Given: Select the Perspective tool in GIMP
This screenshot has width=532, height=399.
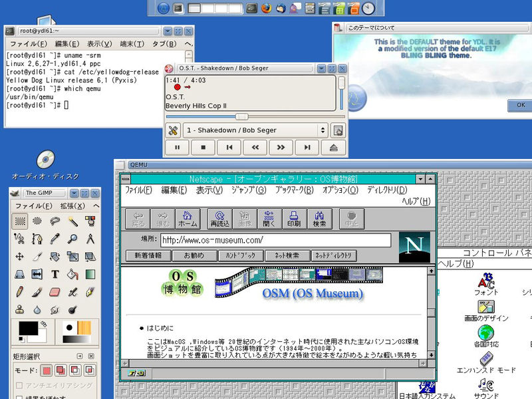Looking at the screenshot, I should click(20, 274).
